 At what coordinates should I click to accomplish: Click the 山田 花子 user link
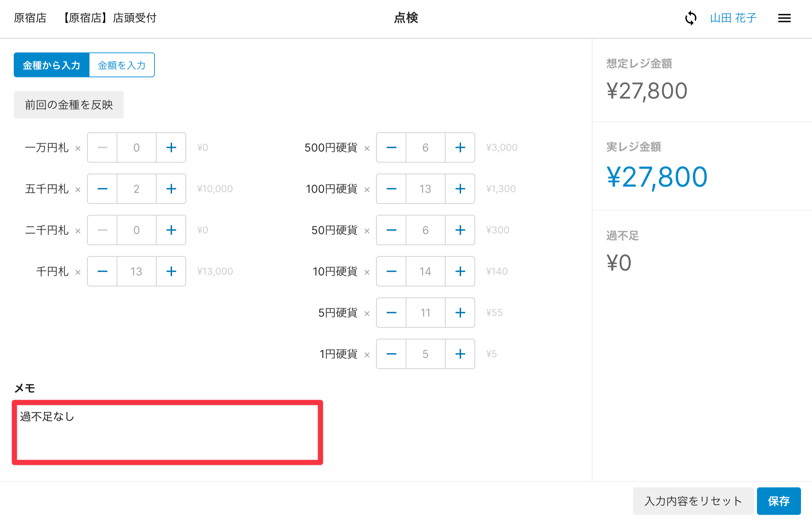point(733,18)
